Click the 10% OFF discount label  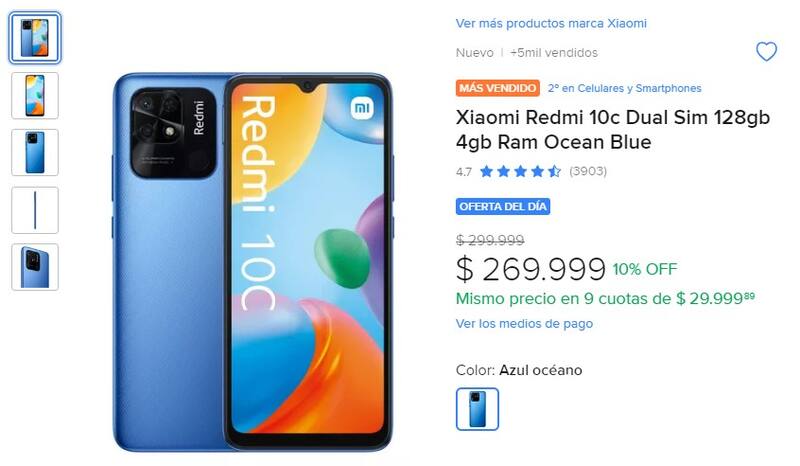(645, 269)
